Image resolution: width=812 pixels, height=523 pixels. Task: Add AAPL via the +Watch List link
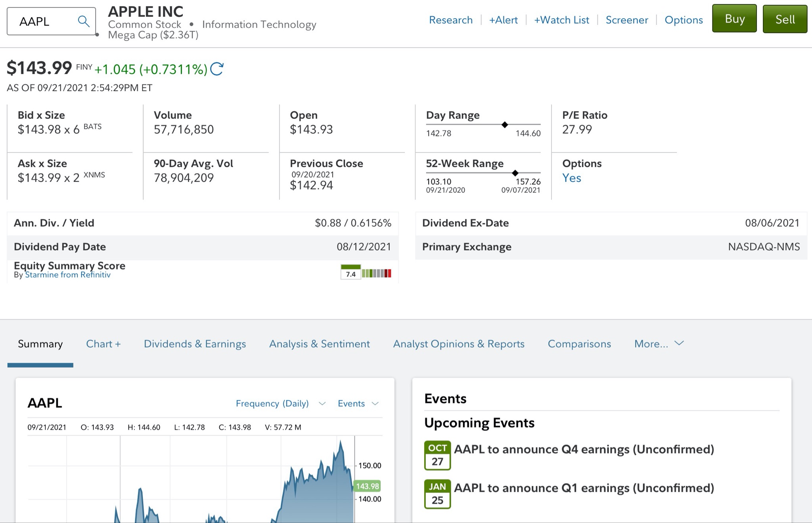pyautogui.click(x=561, y=20)
